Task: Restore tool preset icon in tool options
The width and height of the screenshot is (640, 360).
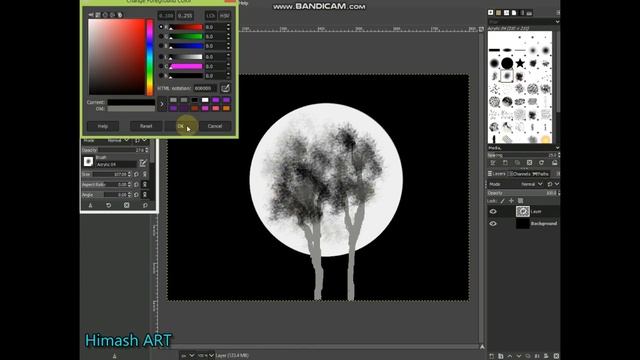Action: coord(109,205)
